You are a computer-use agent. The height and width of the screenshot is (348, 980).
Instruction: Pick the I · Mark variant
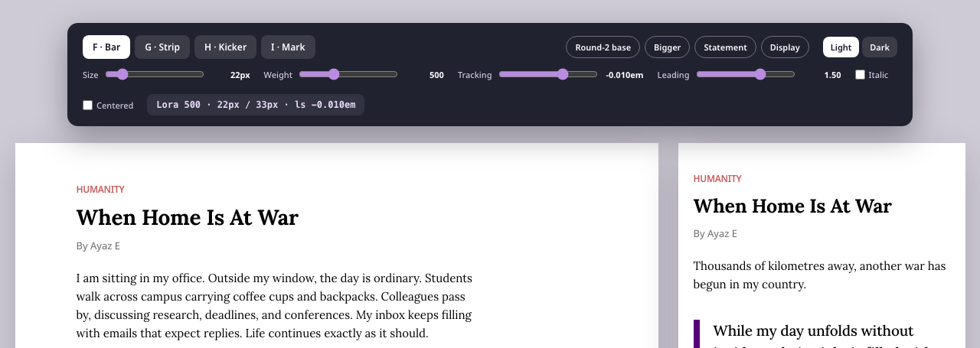click(x=288, y=47)
